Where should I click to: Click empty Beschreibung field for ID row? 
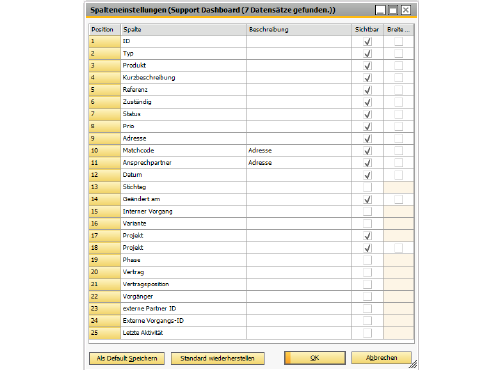point(299,41)
